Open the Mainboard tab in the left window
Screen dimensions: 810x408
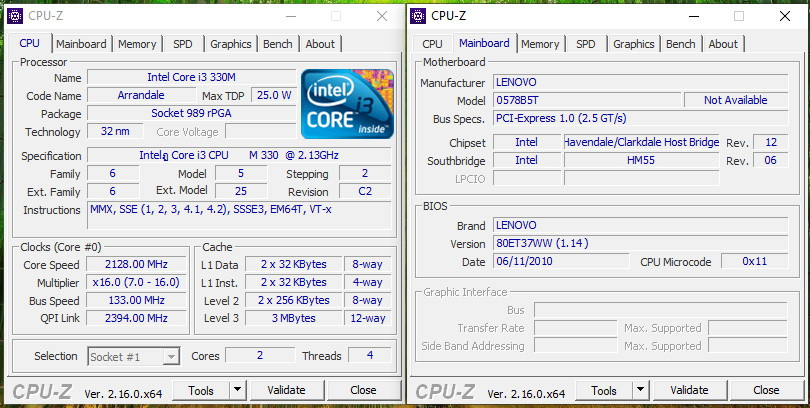[x=81, y=44]
